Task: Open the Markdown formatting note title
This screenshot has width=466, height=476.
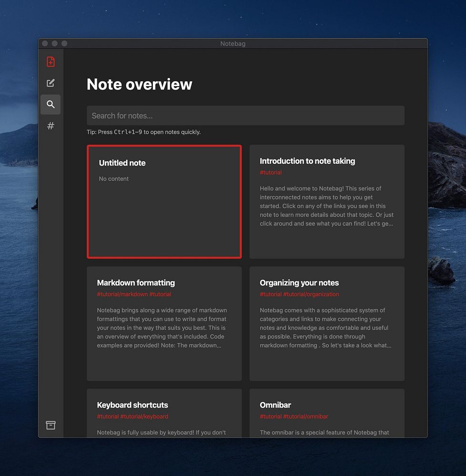Action: click(x=136, y=283)
